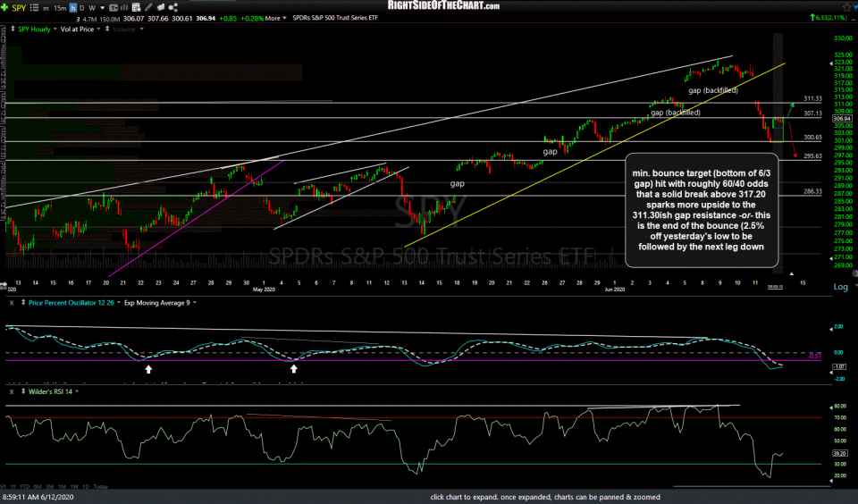Open the chart templates folder icon

[161, 7]
